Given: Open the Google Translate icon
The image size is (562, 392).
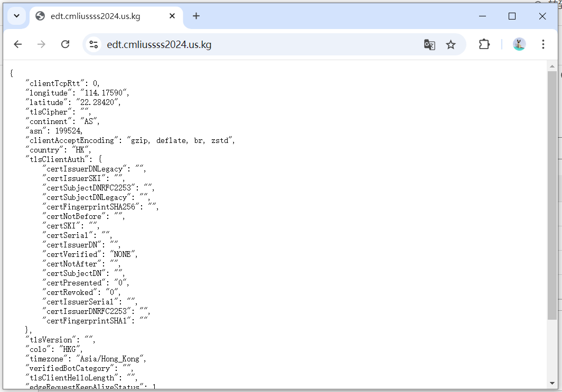Looking at the screenshot, I should point(429,44).
